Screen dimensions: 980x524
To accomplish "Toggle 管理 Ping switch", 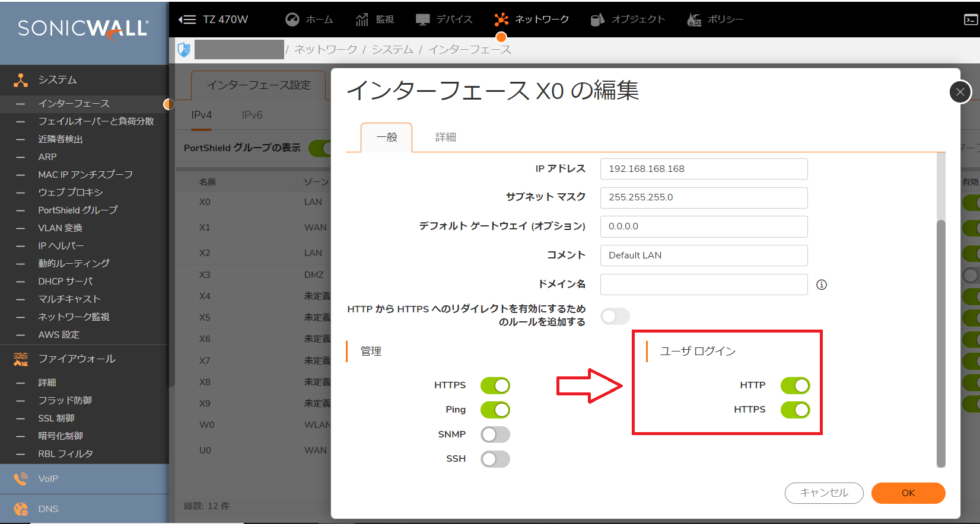I will (495, 410).
